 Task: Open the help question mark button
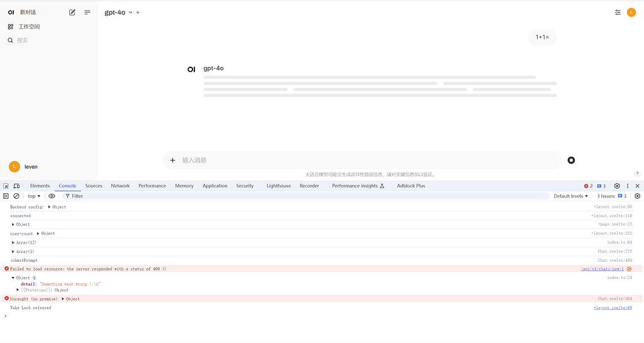pyautogui.click(x=638, y=174)
